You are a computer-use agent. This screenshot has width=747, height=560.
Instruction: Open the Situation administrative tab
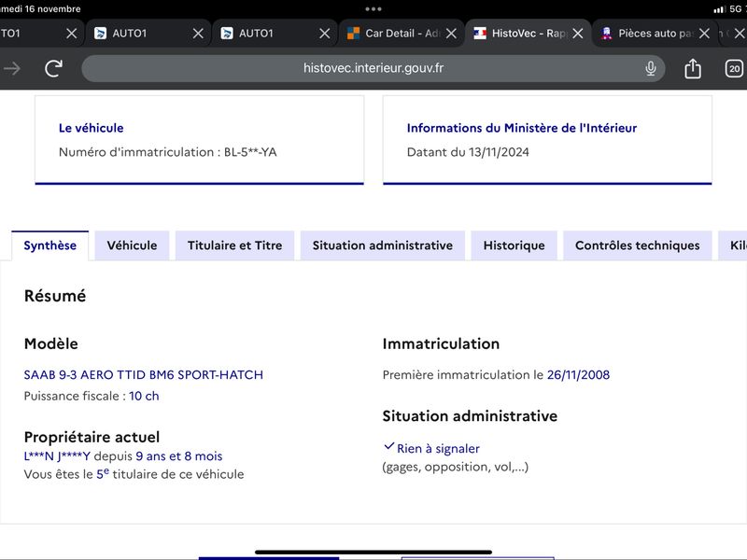click(383, 245)
